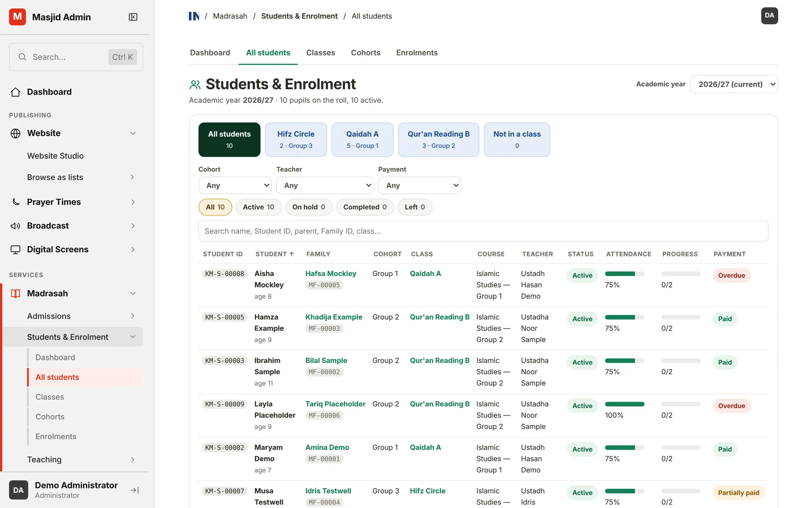Click Layla Placeholder's 100% attendance bar
812x508 pixels.
click(624, 404)
